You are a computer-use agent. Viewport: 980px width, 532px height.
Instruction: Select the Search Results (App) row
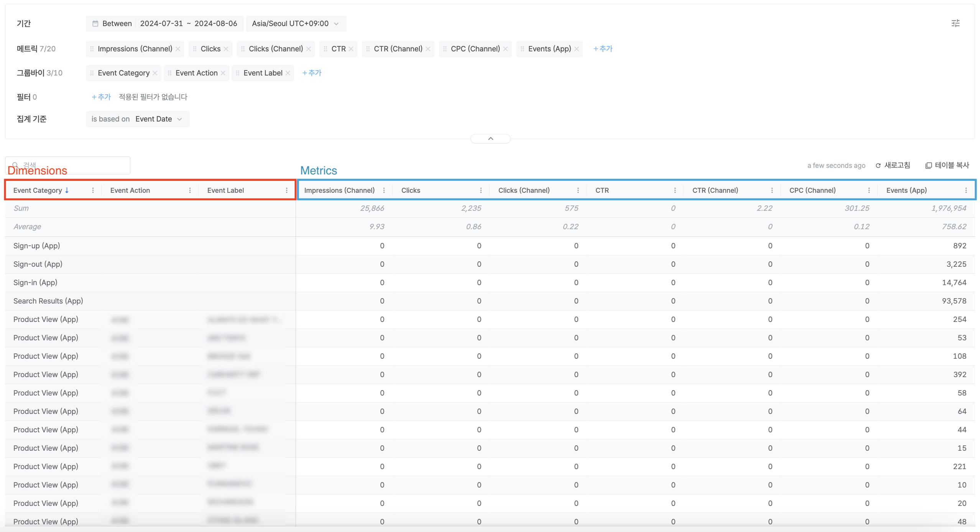490,301
